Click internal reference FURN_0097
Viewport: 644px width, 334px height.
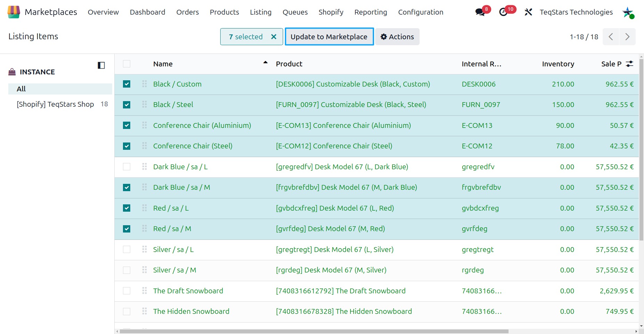tap(481, 105)
